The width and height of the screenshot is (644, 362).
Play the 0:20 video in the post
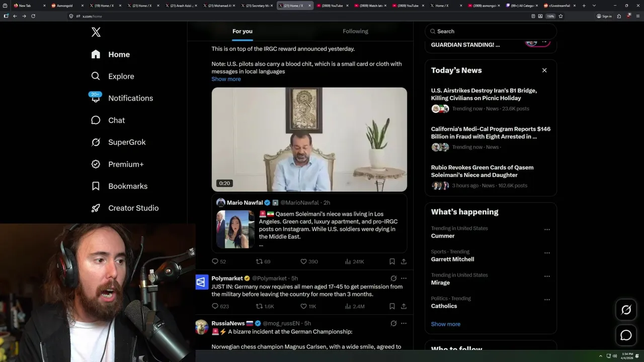coord(309,139)
